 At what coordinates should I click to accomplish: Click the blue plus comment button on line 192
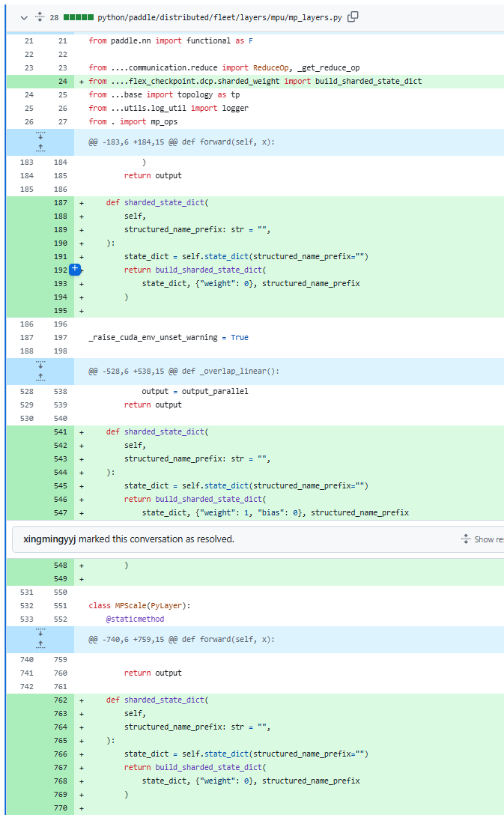(x=75, y=270)
